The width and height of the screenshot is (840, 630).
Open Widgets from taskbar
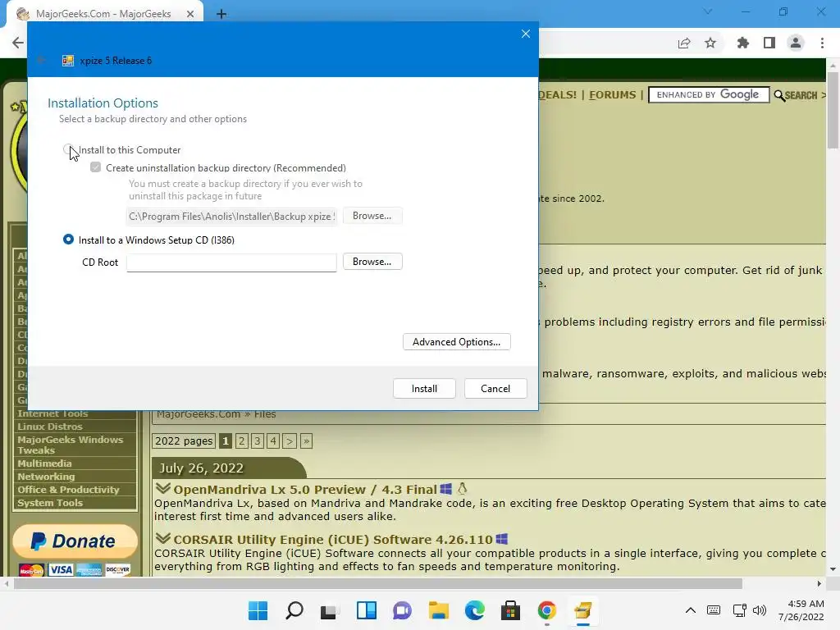pyautogui.click(x=367, y=610)
